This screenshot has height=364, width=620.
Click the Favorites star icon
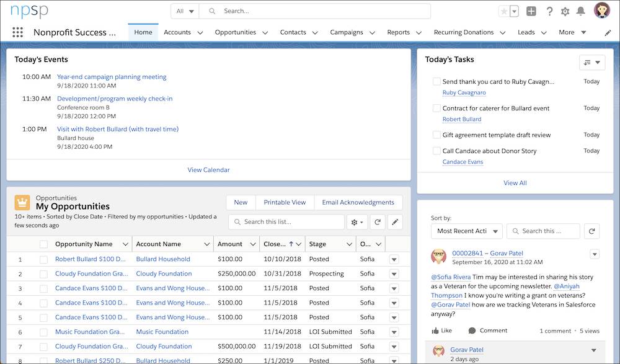click(503, 11)
